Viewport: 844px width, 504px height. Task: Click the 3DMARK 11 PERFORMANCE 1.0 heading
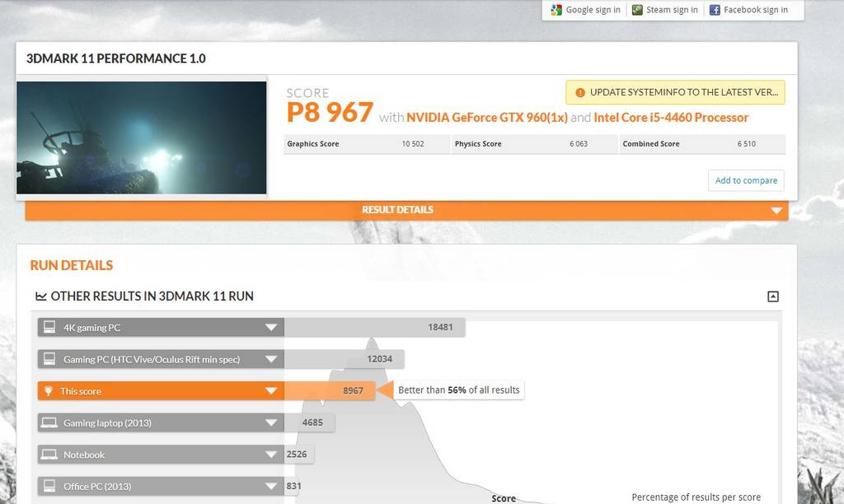tap(115, 58)
